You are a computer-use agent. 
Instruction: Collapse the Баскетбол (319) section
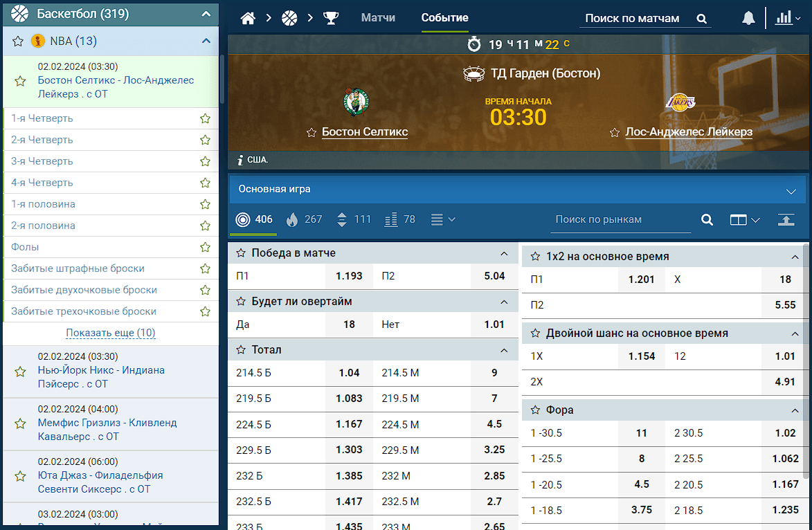pyautogui.click(x=206, y=14)
